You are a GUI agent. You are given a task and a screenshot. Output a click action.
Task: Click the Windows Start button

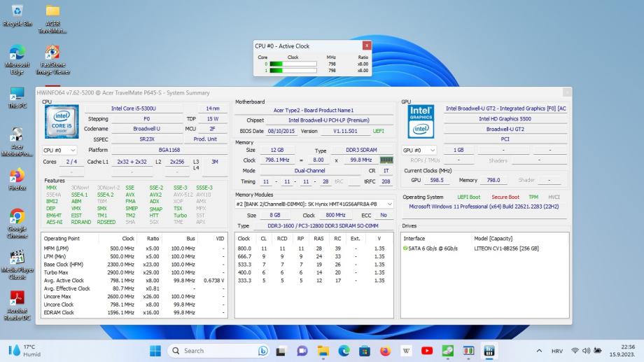(x=154, y=351)
